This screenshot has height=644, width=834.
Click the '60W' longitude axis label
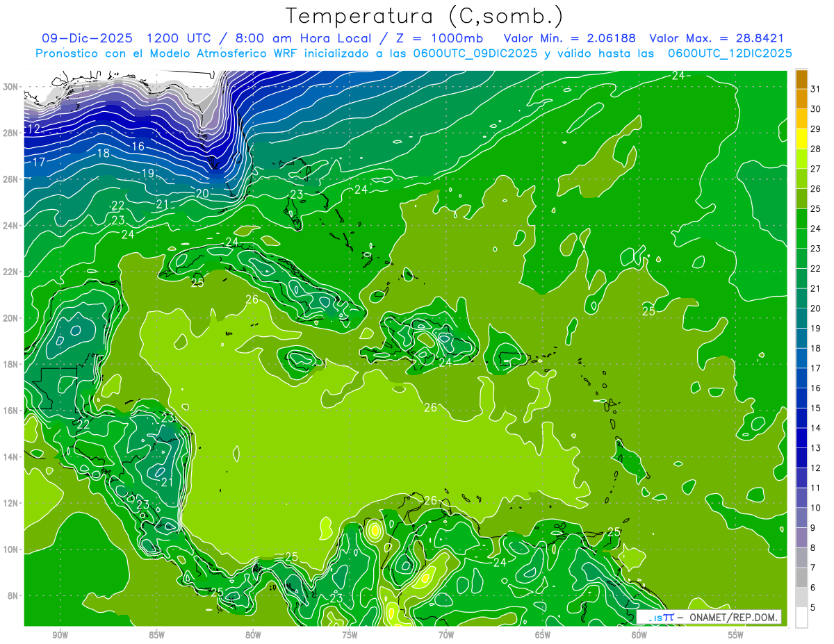[639, 635]
